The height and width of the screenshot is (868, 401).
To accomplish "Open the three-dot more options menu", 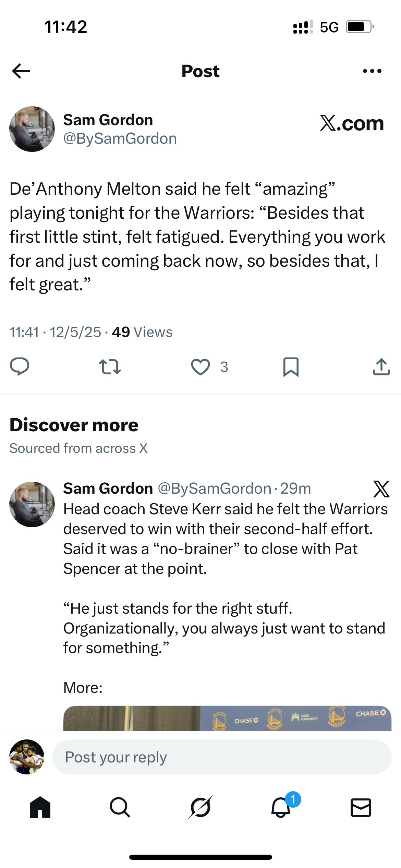I will point(372,71).
